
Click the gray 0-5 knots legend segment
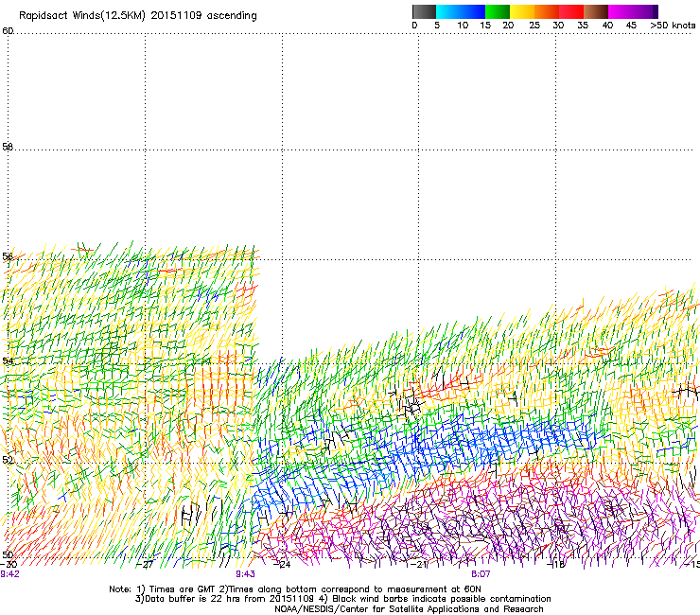pyautogui.click(x=424, y=11)
